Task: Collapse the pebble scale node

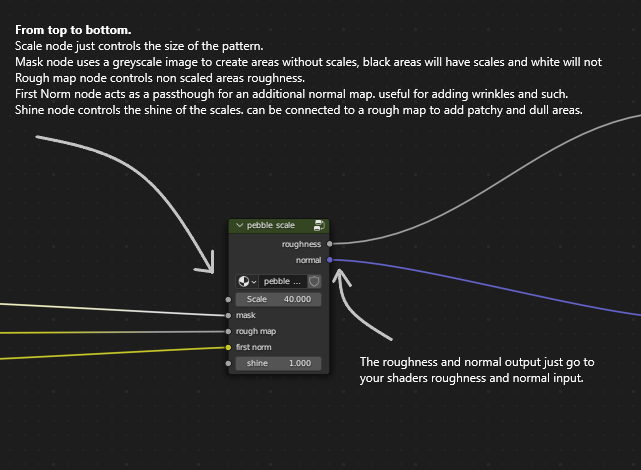Action: 239,226
